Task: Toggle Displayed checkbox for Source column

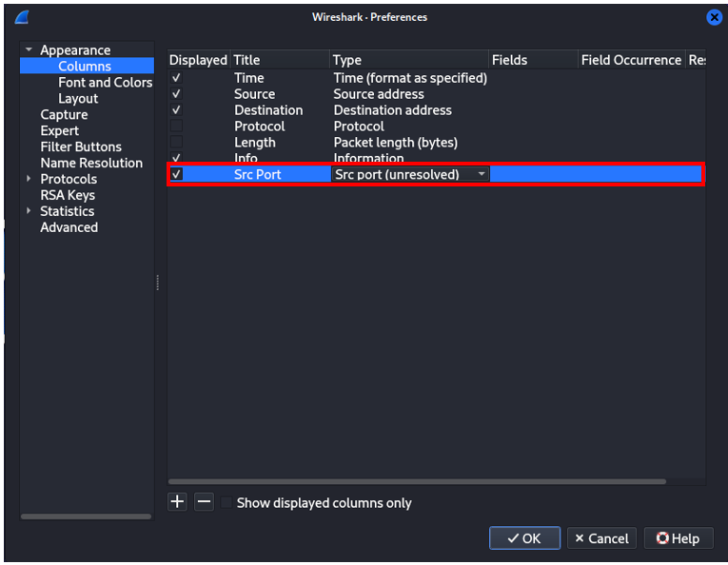Action: pyautogui.click(x=176, y=94)
